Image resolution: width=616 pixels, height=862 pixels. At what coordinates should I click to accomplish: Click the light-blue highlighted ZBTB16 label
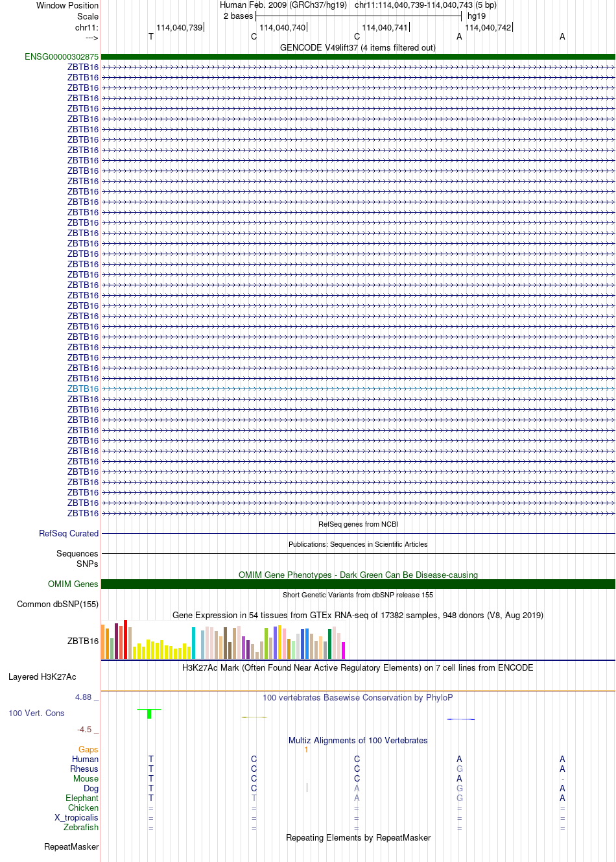[x=83, y=389]
